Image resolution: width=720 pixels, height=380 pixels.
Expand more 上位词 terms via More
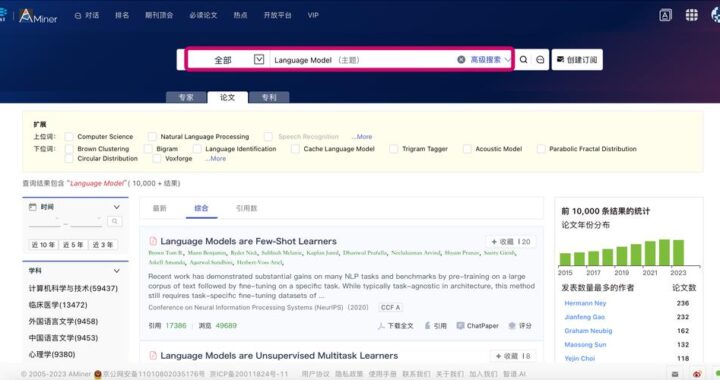pos(362,137)
